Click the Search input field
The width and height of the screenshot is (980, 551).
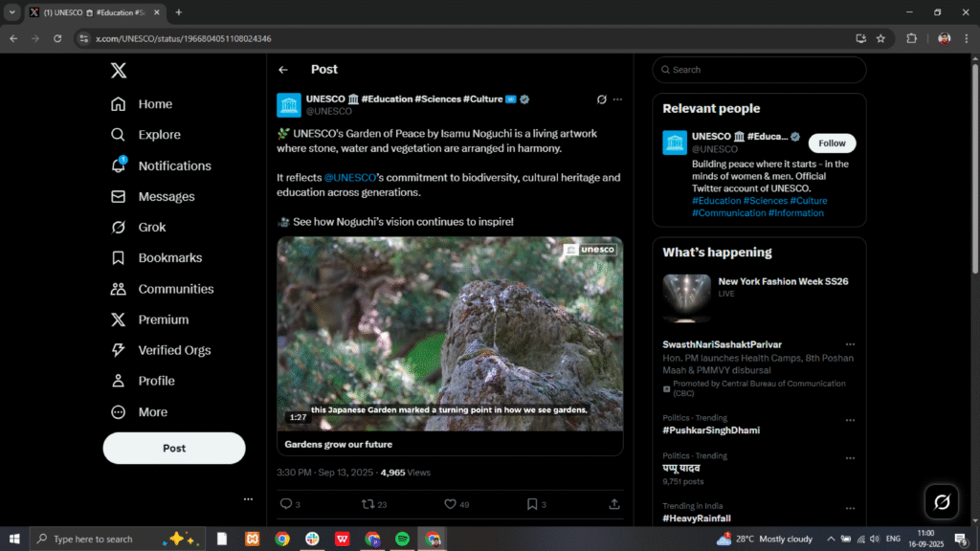click(759, 70)
